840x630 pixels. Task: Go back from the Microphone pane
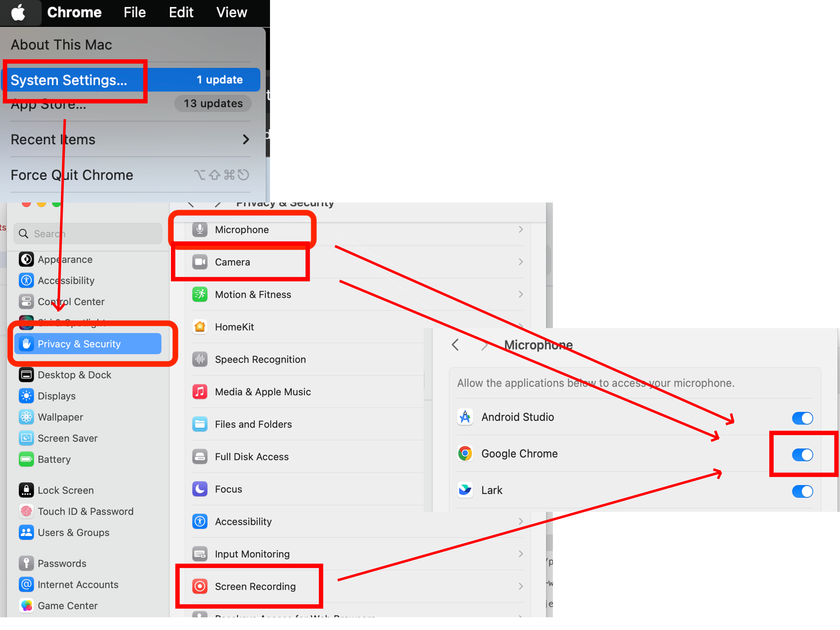[455, 345]
